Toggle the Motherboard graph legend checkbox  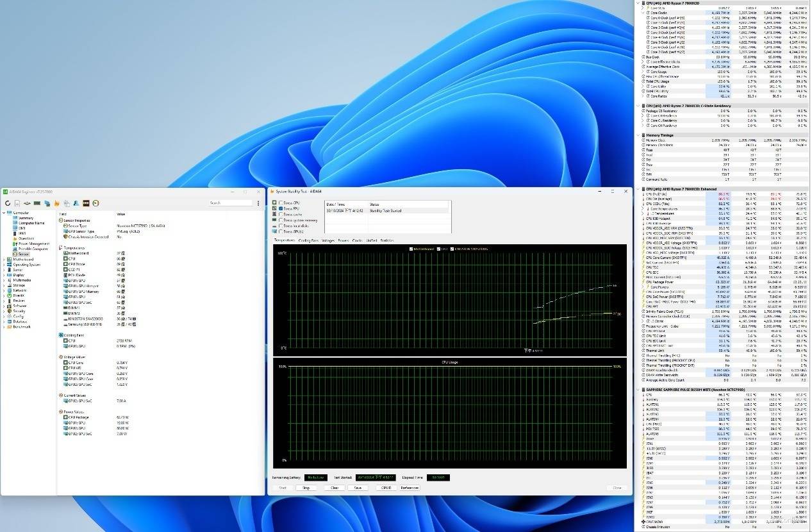(x=411, y=249)
